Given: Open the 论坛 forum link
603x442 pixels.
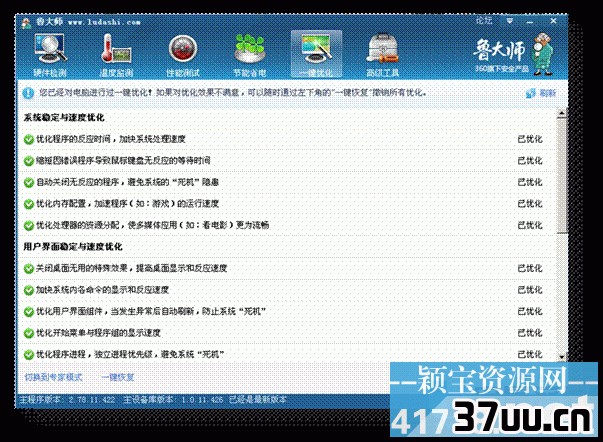Looking at the screenshot, I should 484,21.
